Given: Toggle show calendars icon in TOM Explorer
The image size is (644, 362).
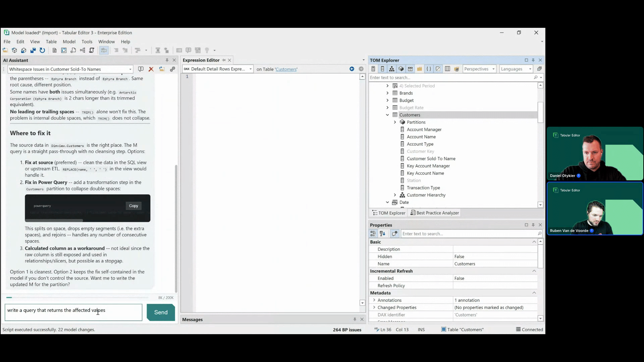Looking at the screenshot, I should 410,69.
